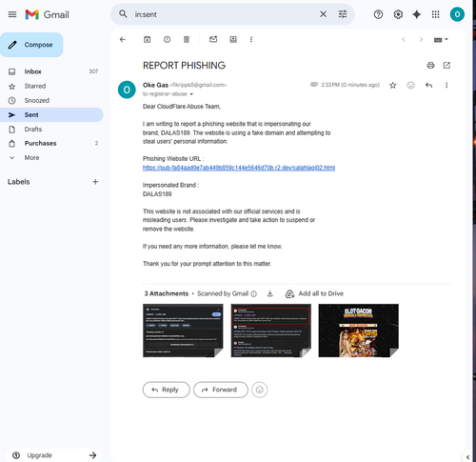Click the circular O sender avatar
Screen dimensions: 476x462
(127, 90)
